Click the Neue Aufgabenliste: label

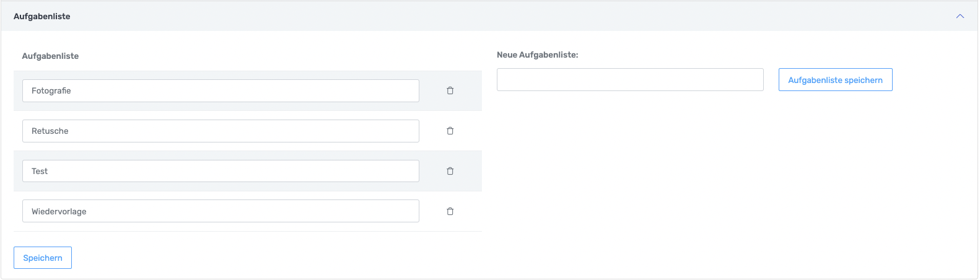click(537, 55)
